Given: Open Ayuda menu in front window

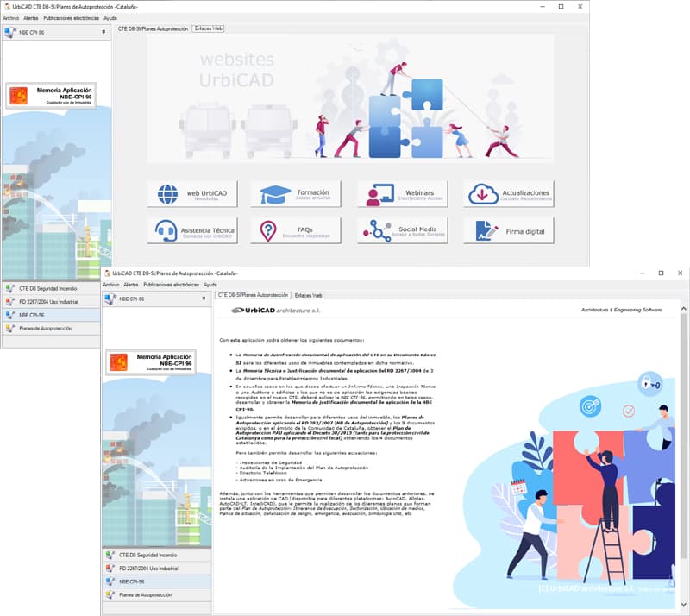Looking at the screenshot, I should (x=210, y=285).
